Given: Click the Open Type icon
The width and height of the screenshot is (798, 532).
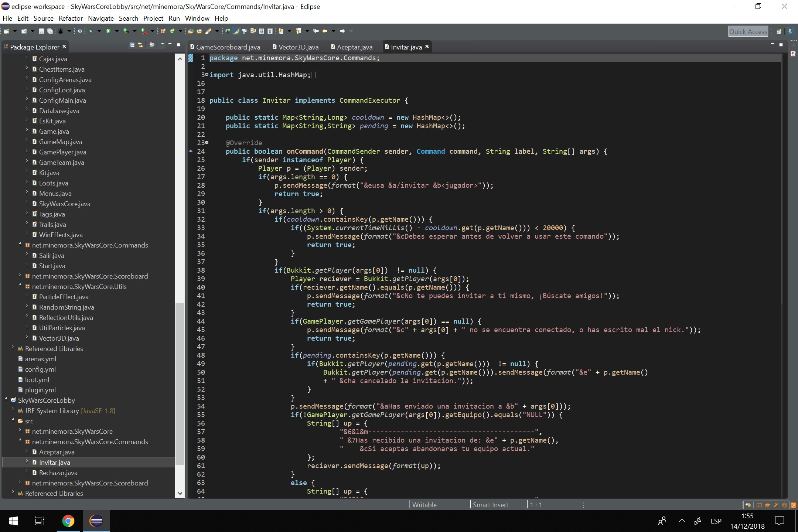Looking at the screenshot, I should pyautogui.click(x=191, y=31).
